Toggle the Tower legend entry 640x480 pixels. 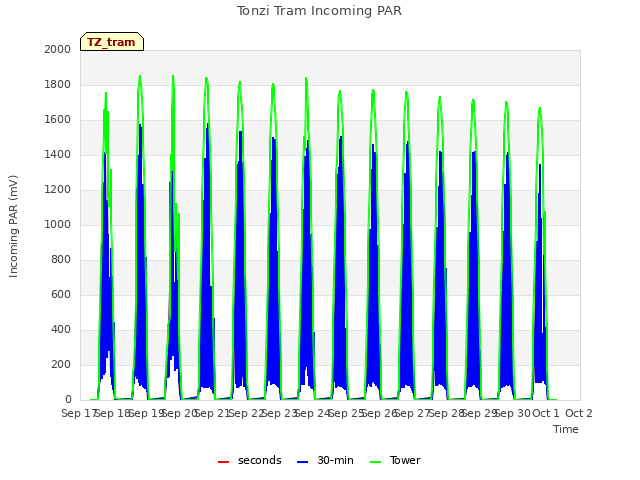(x=395, y=460)
